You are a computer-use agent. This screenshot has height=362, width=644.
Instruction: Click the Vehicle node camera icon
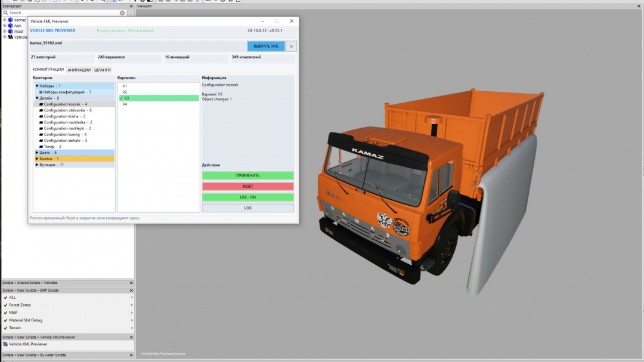point(11,37)
